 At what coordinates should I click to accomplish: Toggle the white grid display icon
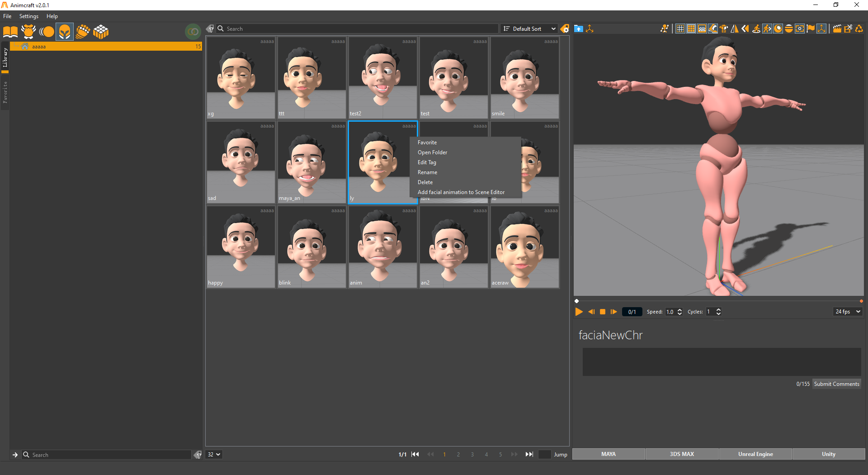pos(680,28)
